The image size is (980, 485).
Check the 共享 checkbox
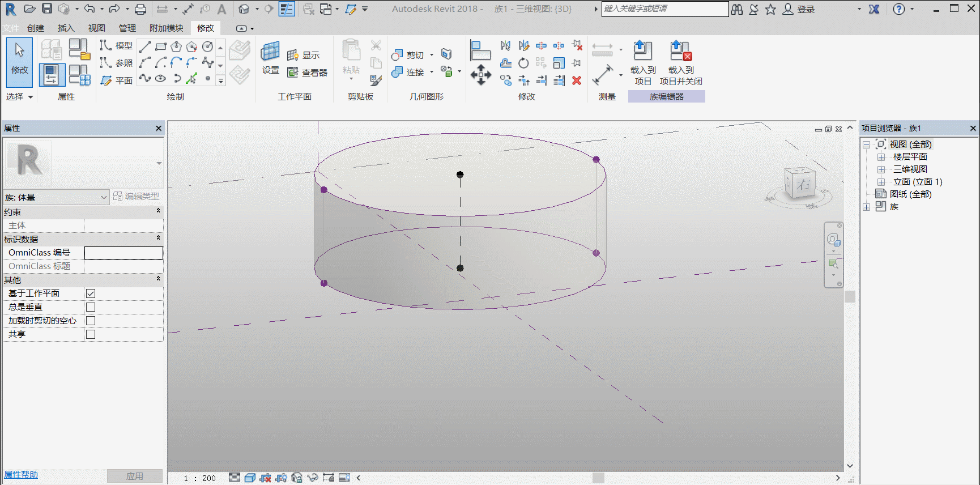click(91, 334)
